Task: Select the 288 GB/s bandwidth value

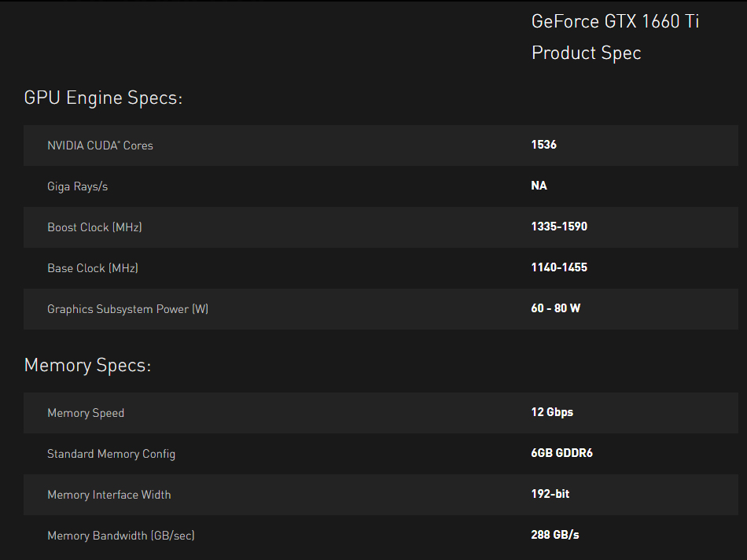Action: click(555, 535)
